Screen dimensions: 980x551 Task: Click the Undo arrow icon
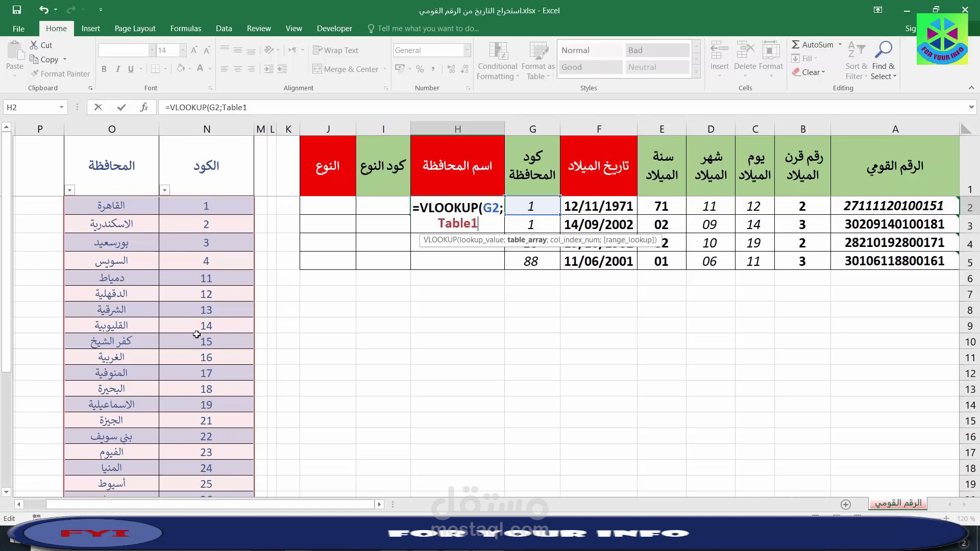44,10
